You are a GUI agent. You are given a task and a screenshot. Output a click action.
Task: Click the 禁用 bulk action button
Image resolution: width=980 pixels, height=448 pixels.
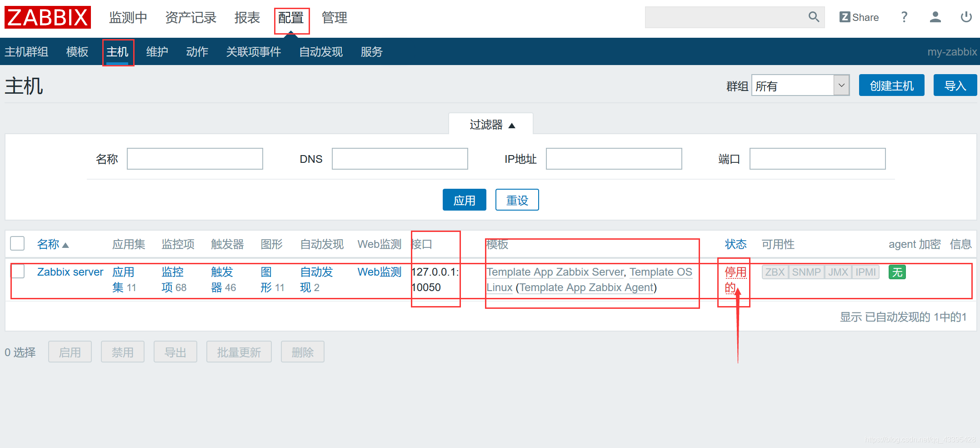click(123, 352)
